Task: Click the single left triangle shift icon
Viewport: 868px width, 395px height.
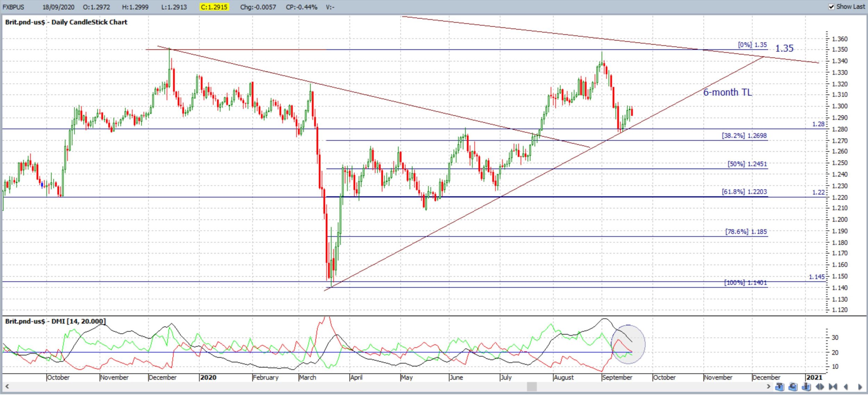Action: [x=846, y=386]
